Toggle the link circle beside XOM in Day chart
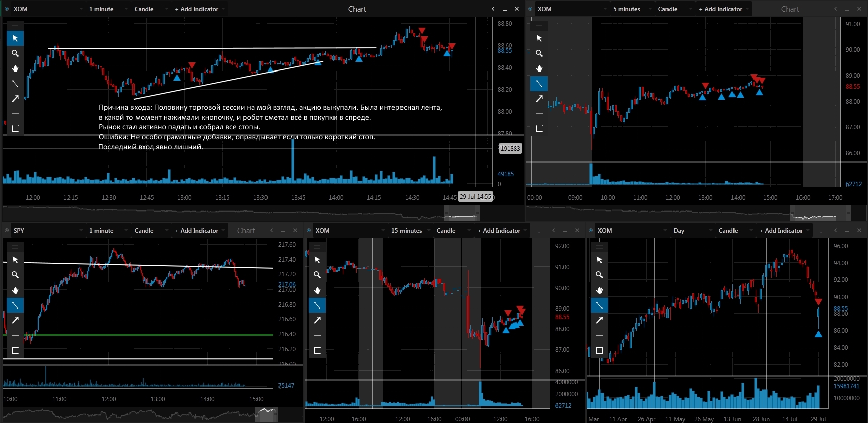The height and width of the screenshot is (423, 868). 591,230
